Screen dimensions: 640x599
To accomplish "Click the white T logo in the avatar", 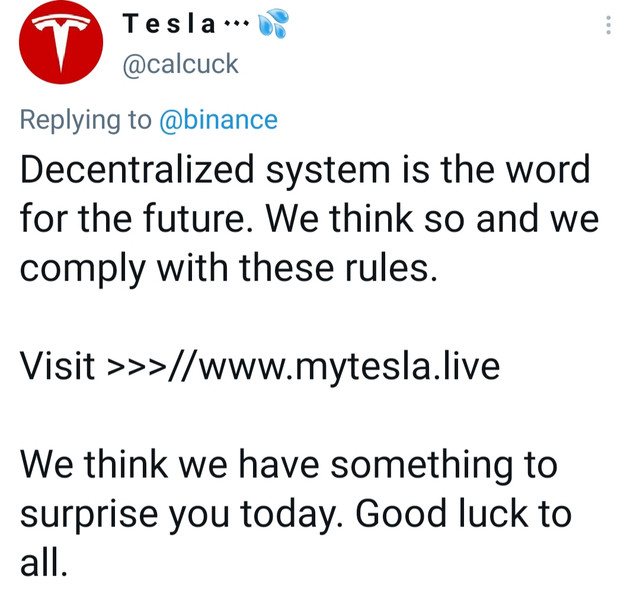I will pos(61,41).
